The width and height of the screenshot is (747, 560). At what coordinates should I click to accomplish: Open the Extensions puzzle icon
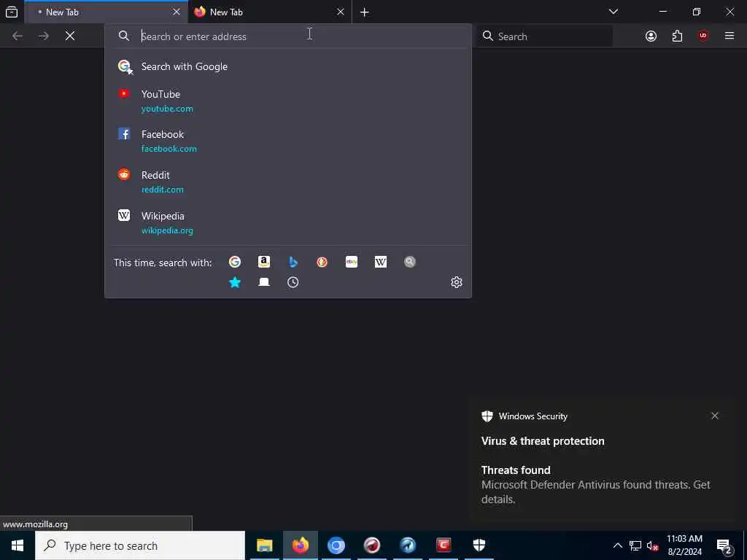click(x=677, y=36)
